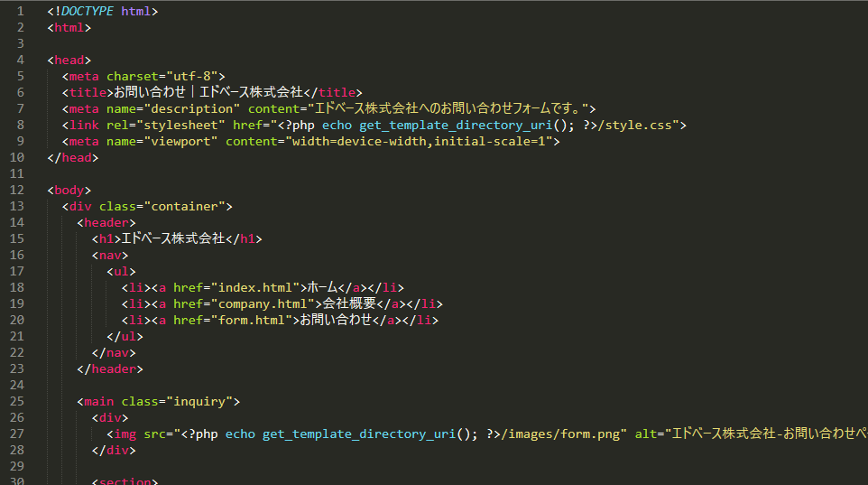Click the "container" class value

(x=189, y=206)
